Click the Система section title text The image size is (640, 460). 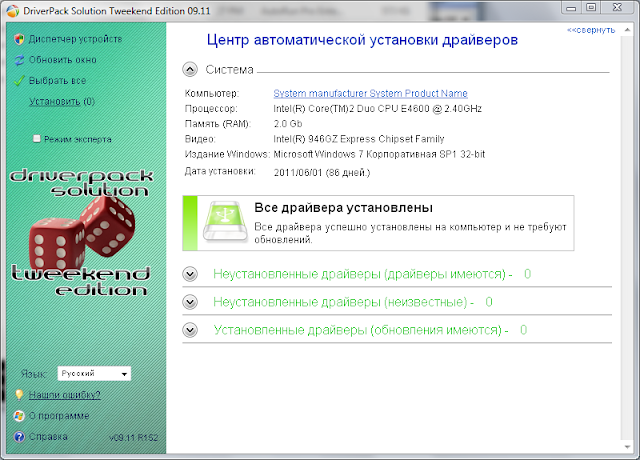tap(229, 70)
